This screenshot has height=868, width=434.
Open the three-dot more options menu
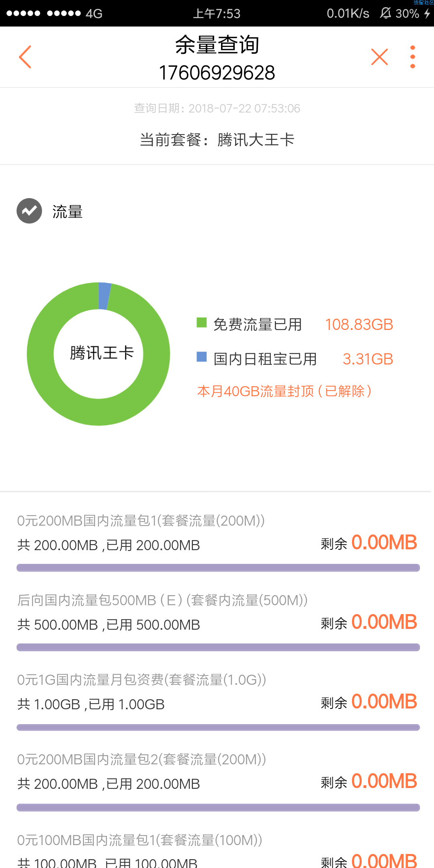[412, 57]
